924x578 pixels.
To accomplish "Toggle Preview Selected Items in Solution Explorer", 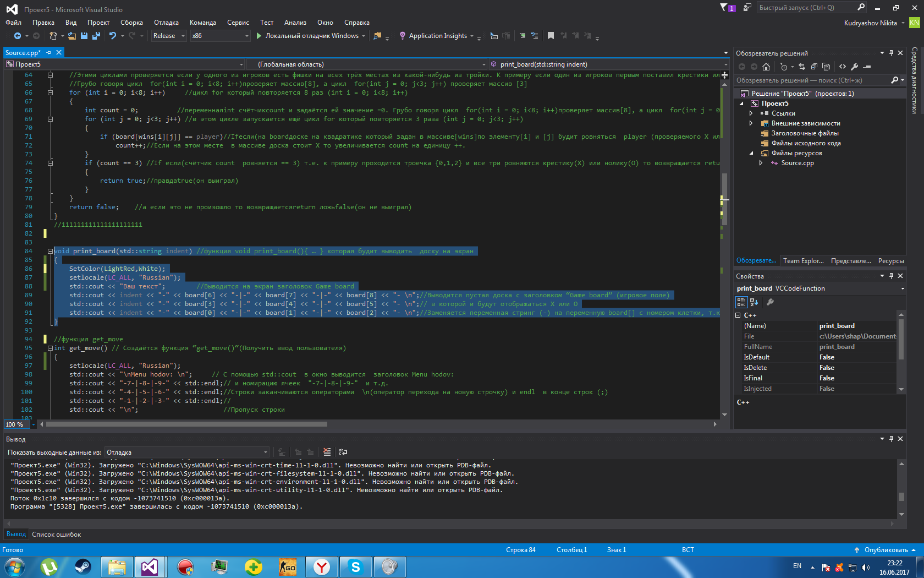I will click(x=867, y=67).
